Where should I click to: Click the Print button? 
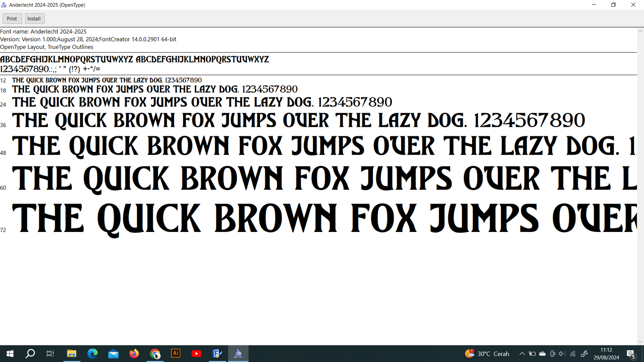(x=12, y=19)
